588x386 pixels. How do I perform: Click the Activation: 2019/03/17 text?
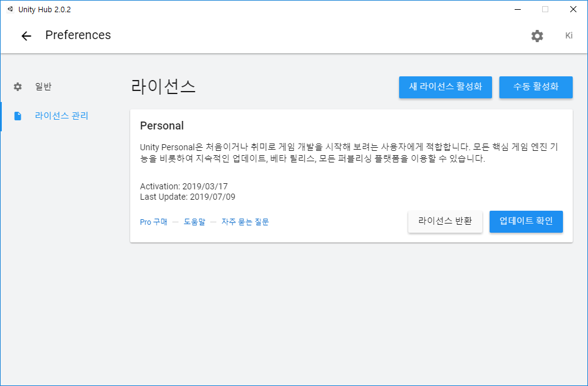tap(184, 186)
